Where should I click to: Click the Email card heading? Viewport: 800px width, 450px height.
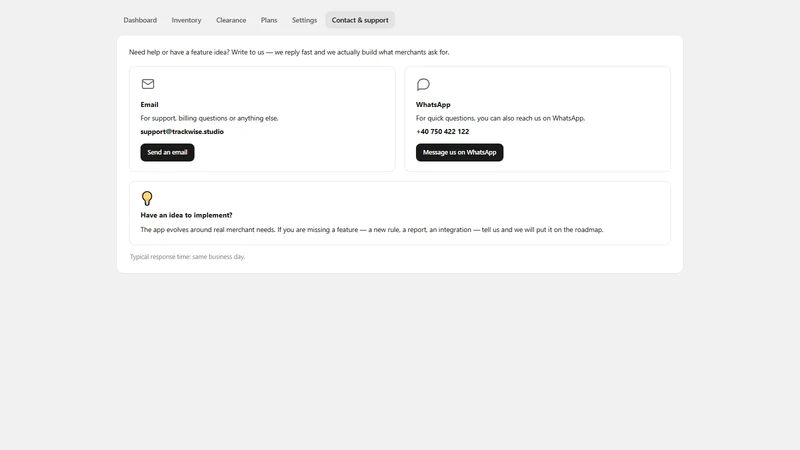pos(149,105)
